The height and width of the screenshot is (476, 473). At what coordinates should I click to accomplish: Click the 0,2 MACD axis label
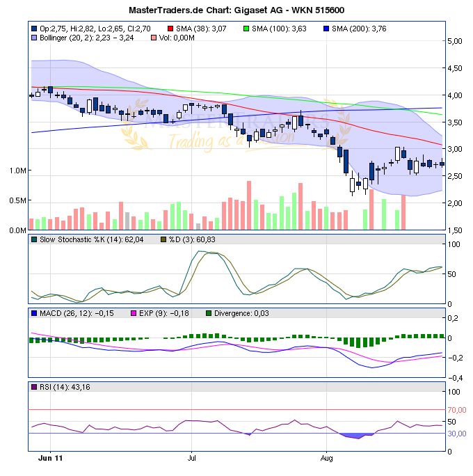453,318
